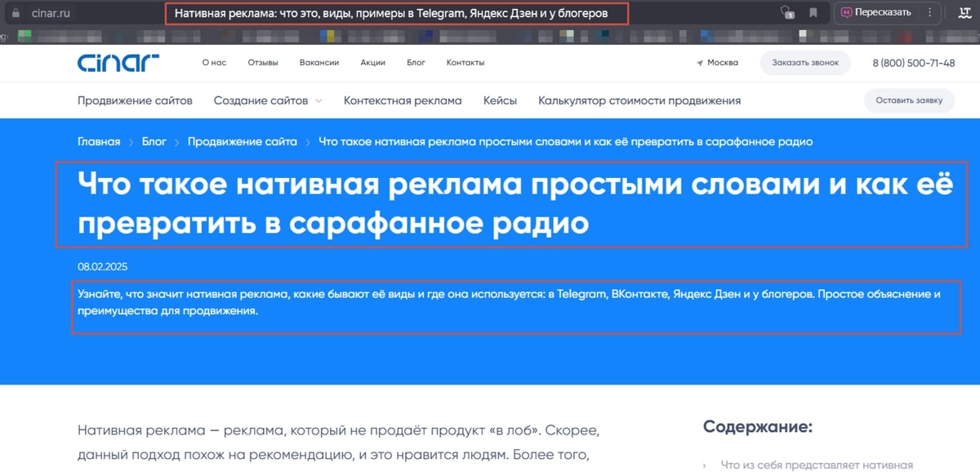Click cinar.ru in the address bar

(x=51, y=13)
